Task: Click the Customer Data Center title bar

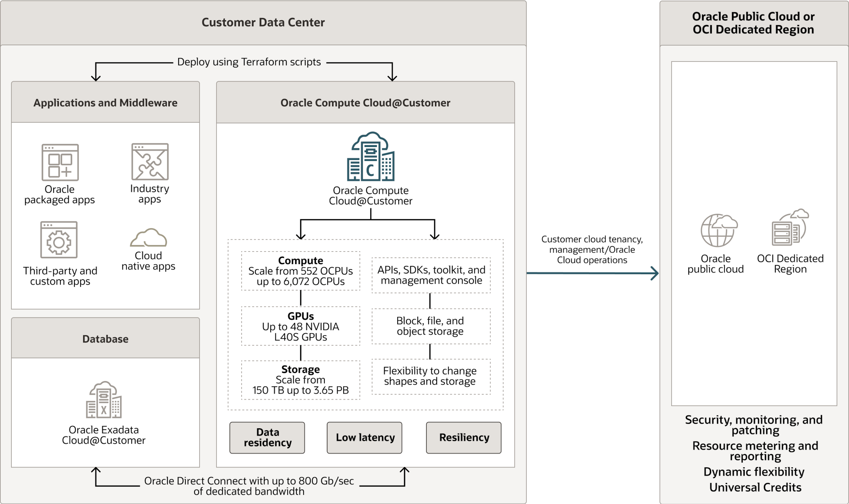Action: pos(263,22)
